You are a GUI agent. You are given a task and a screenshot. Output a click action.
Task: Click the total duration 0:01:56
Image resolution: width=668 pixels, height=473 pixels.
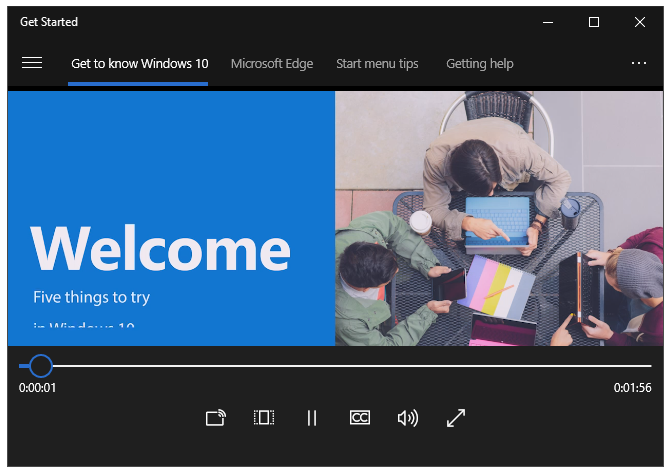[x=632, y=387]
